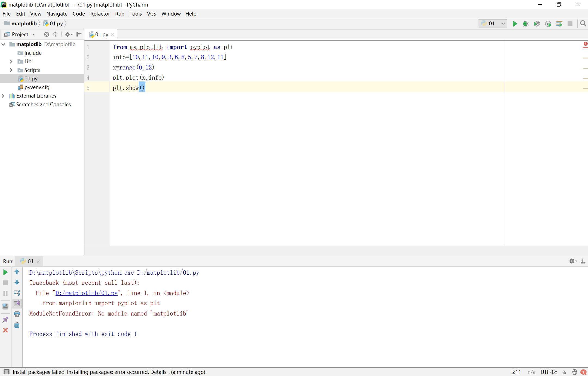Click the Install packages failed status message

point(109,372)
